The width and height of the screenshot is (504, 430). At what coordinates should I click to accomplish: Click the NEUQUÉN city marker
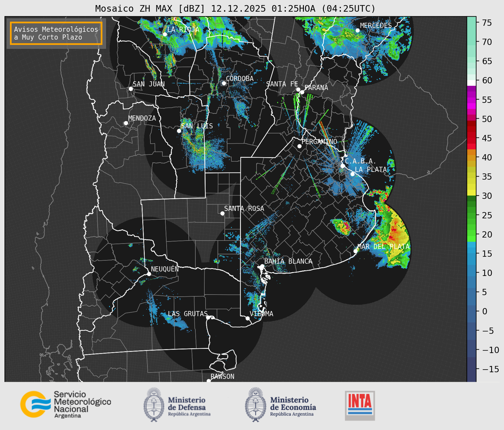[x=149, y=274]
